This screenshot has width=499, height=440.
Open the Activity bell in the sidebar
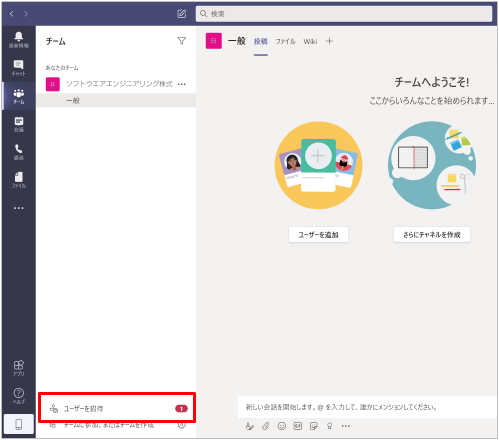pyautogui.click(x=19, y=40)
